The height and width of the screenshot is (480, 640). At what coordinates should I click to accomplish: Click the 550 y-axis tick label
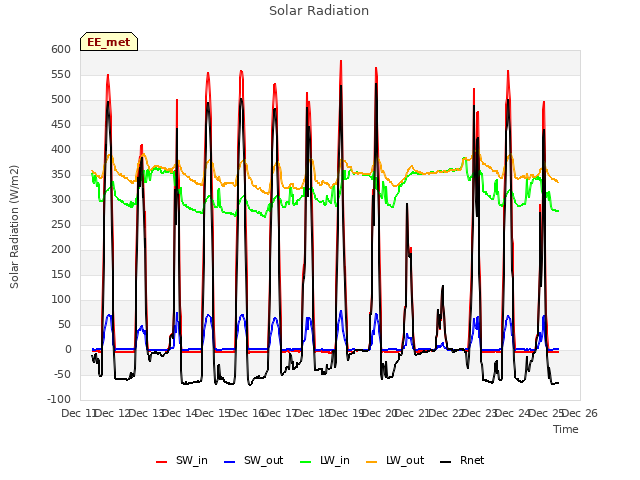(x=61, y=74)
